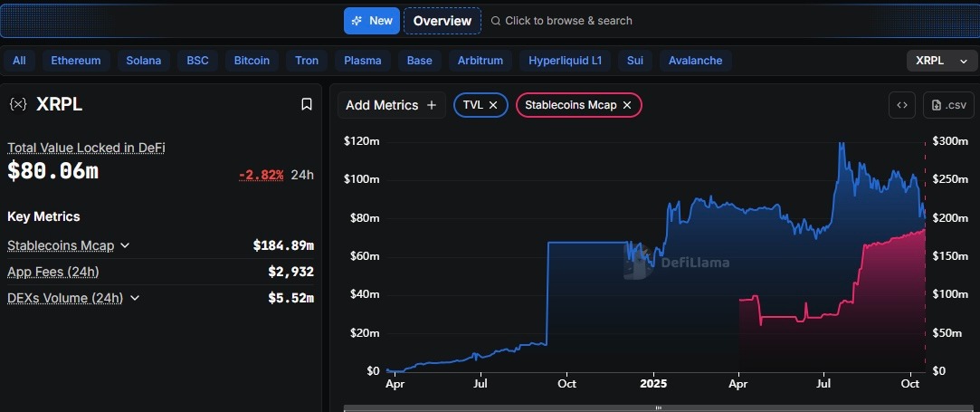Select the Hyperliquid L1 chain

click(565, 61)
